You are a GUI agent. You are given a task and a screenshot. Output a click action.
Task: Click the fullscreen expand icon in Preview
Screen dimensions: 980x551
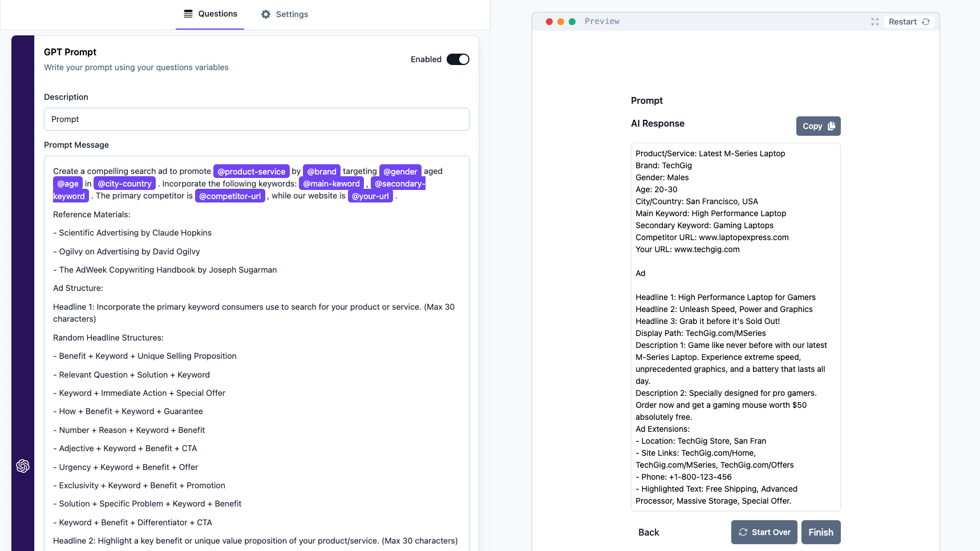[x=875, y=22]
